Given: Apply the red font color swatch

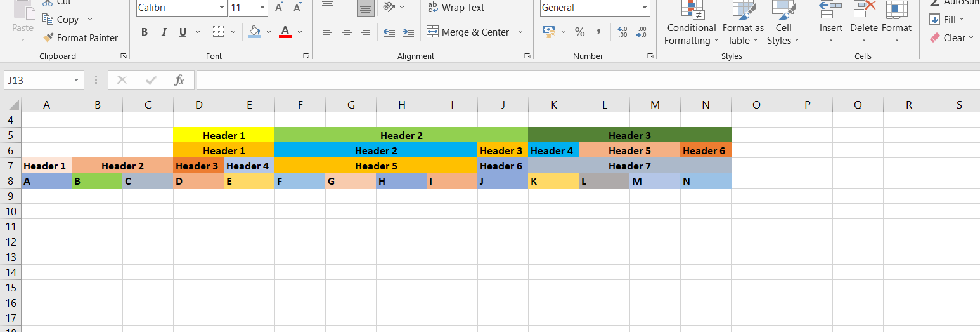Looking at the screenshot, I should pos(285,32).
